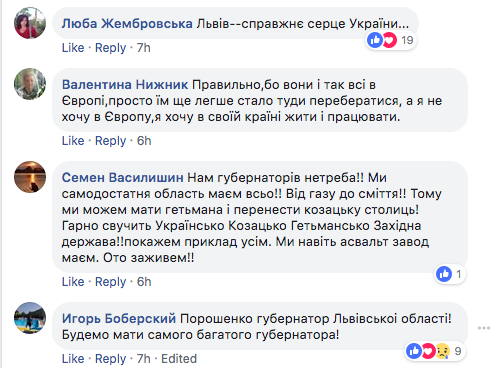Reply to Валентина Нижник's comment

[x=110, y=141]
